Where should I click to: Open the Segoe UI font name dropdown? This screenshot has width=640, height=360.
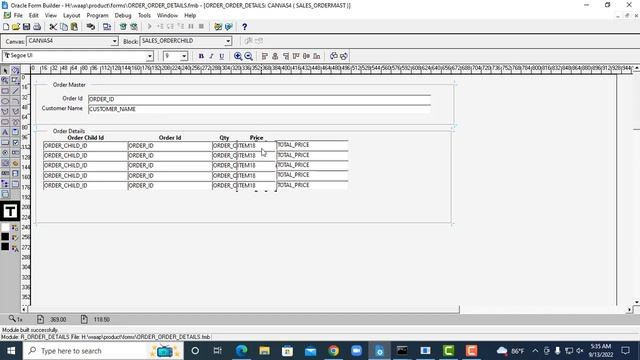pos(150,56)
